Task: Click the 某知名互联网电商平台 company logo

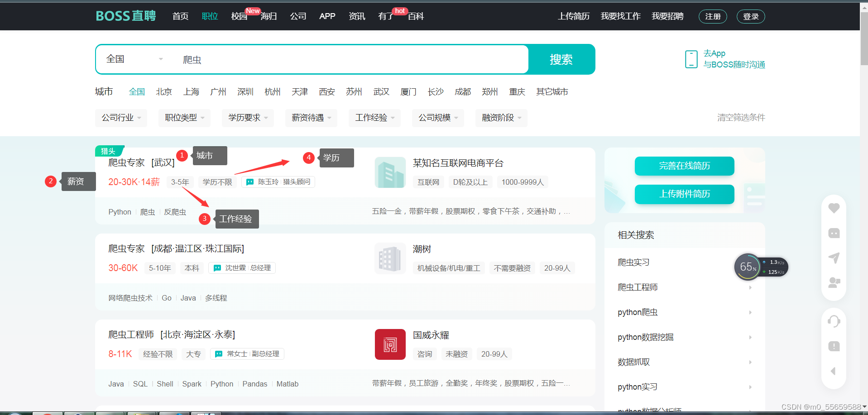Action: 390,172
